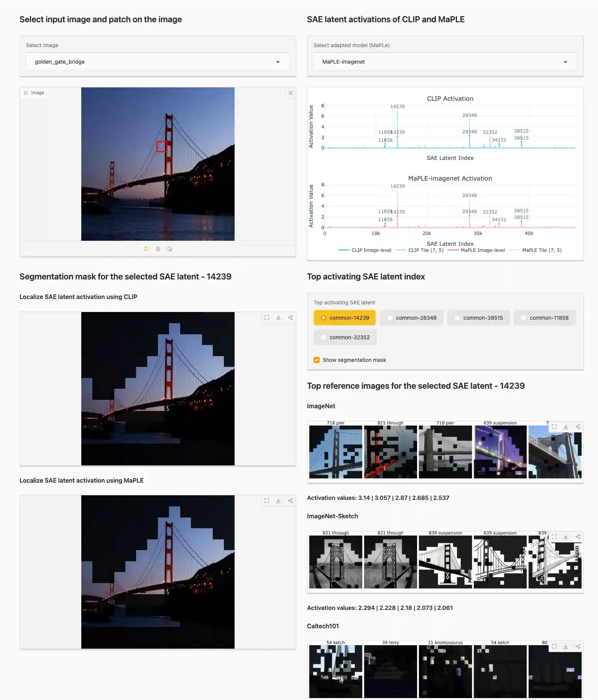Download the ImageNet-Sketch reference gallery
The height and width of the screenshot is (700, 598).
(566, 537)
